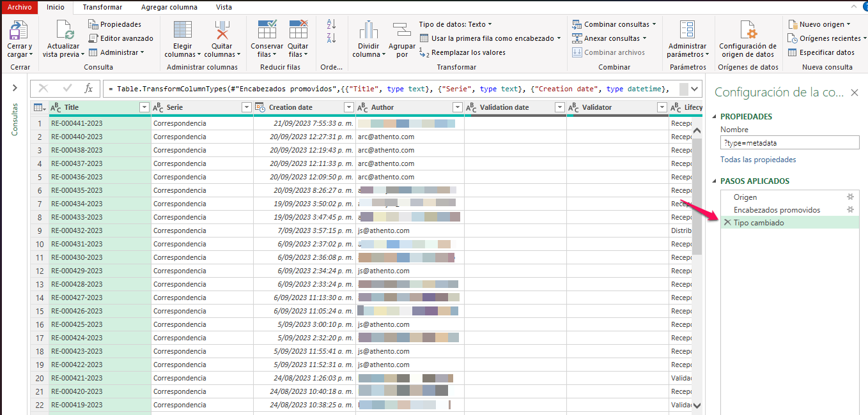Open the Title column filter dropdown

click(x=144, y=107)
